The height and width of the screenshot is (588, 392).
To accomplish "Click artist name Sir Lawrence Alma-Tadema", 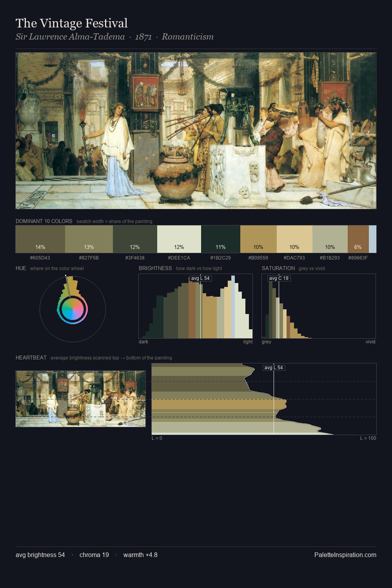I will [70, 37].
